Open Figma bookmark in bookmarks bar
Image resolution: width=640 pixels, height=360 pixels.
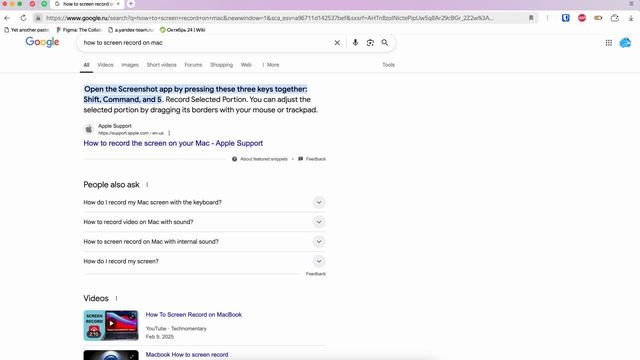click(79, 30)
